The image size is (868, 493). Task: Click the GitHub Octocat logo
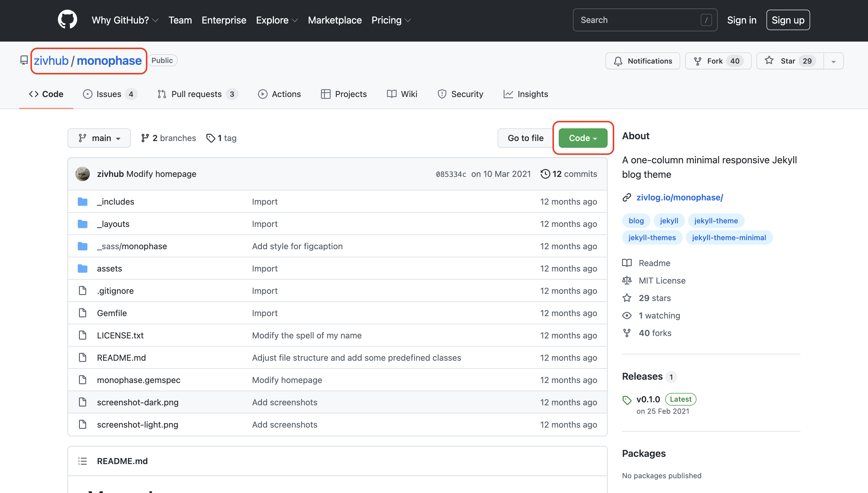[x=68, y=20]
